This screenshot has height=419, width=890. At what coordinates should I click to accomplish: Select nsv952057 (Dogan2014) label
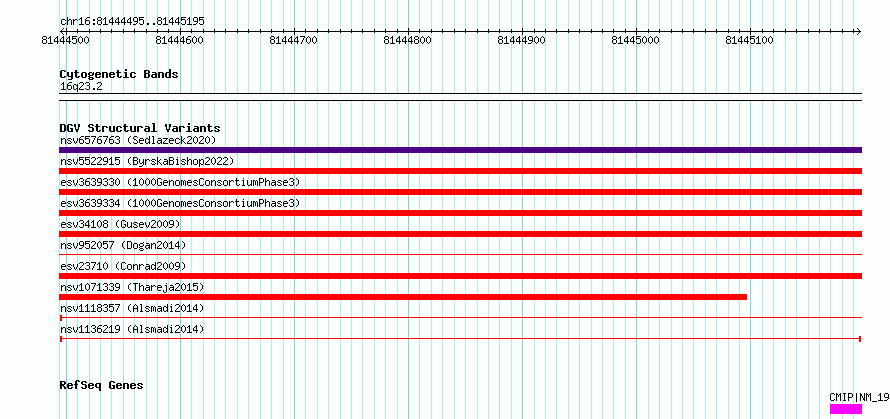click(123, 245)
